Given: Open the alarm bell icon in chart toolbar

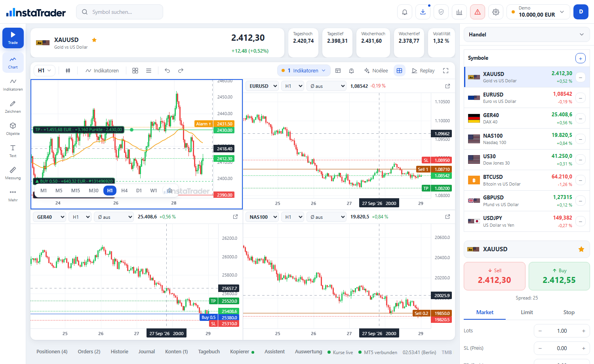Looking at the screenshot, I should point(351,70).
